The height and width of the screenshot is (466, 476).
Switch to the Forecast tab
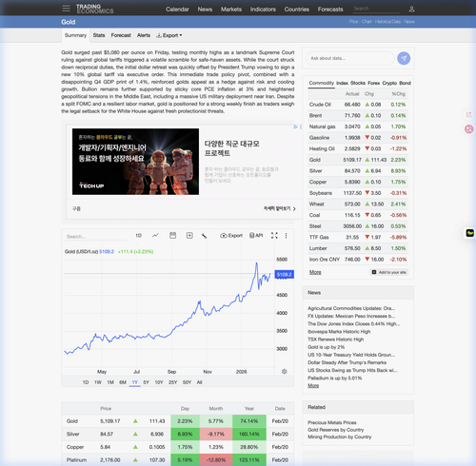[121, 35]
